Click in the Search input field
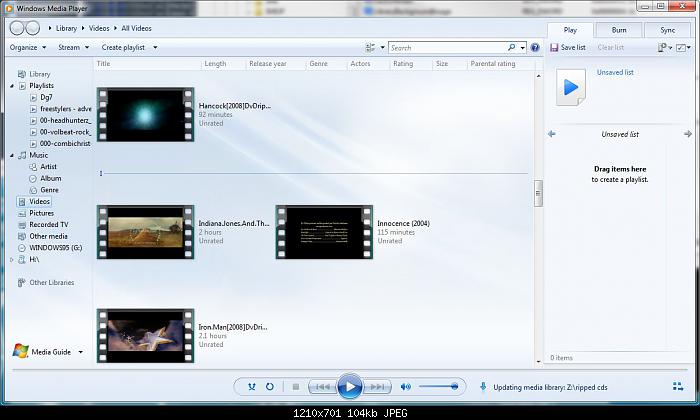Image resolution: width=700 pixels, height=420 pixels. click(x=448, y=47)
